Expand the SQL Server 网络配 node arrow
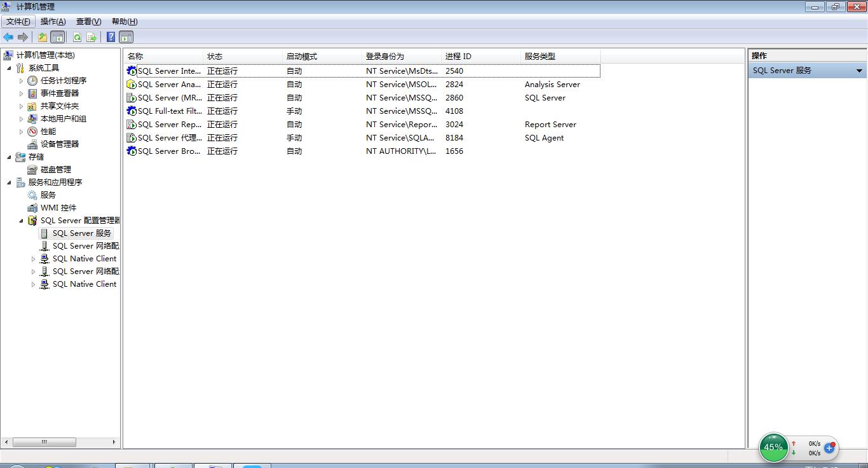The height and width of the screenshot is (468, 868). pos(33,272)
